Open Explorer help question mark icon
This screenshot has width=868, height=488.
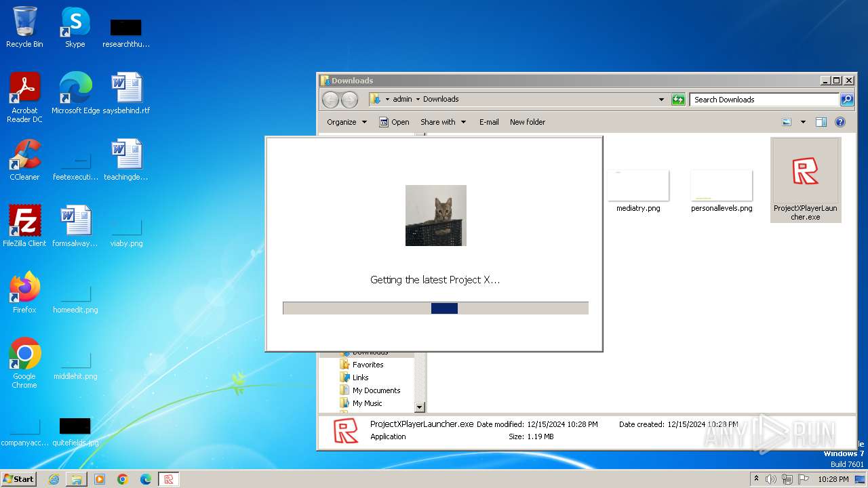coord(840,122)
